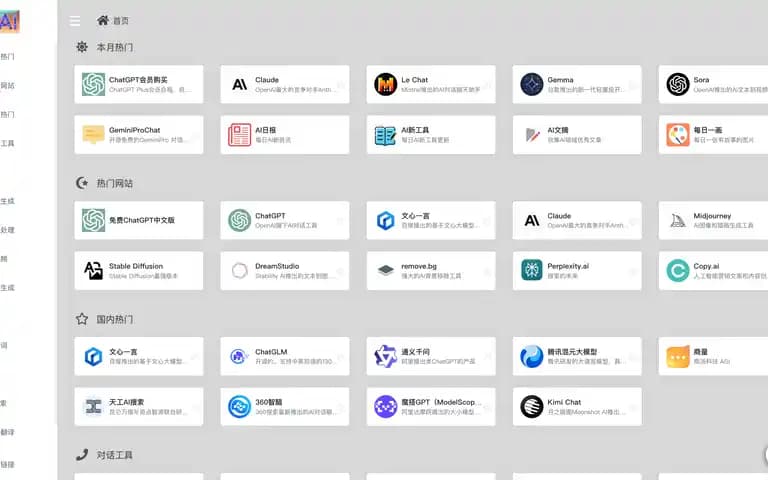Image resolution: width=768 pixels, height=480 pixels.
Task: Select the 国内热门 section heading
Action: (115, 319)
